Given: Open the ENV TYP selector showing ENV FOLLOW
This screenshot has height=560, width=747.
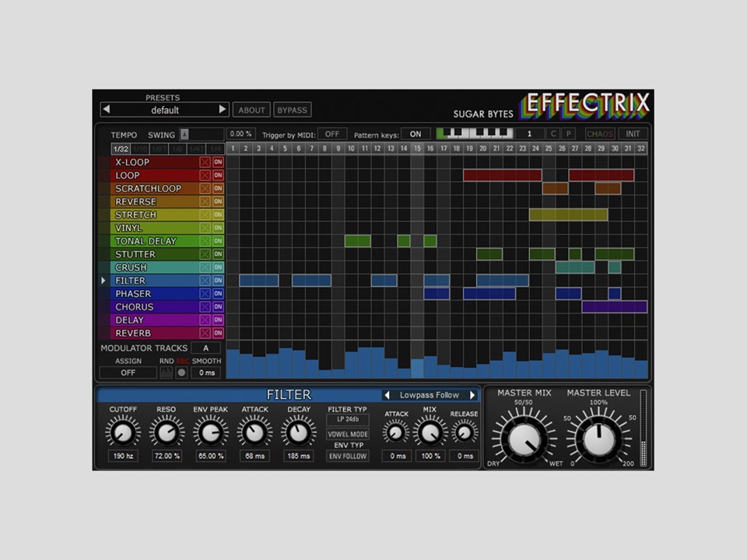Looking at the screenshot, I should (348, 457).
